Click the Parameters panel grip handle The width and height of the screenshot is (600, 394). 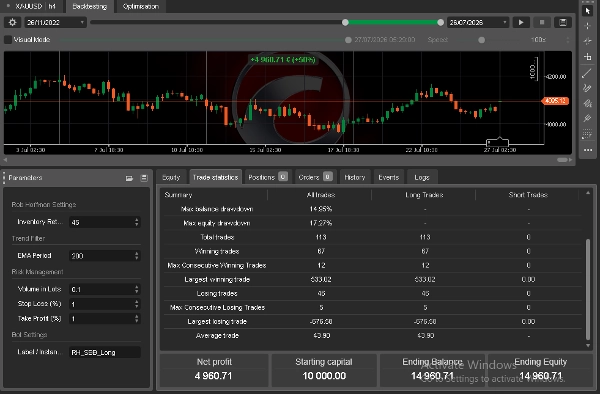[4, 177]
